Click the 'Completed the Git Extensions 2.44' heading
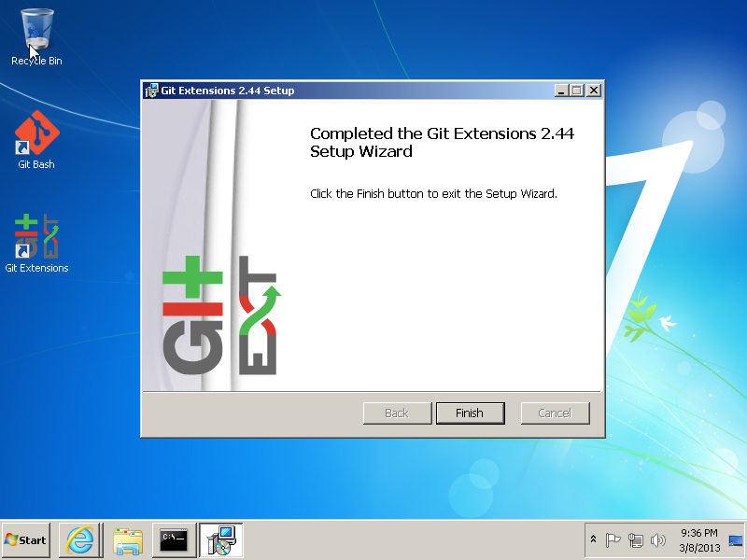 pyautogui.click(x=442, y=143)
